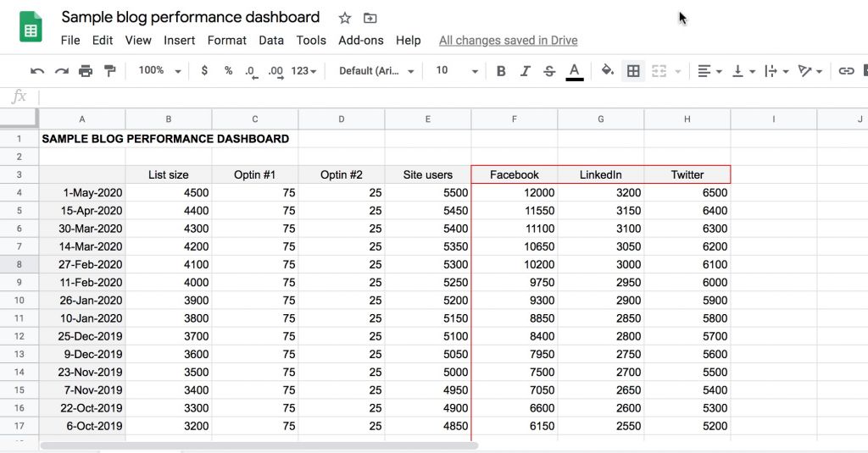Open the fill color bucket
The height and width of the screenshot is (453, 868).
point(607,70)
